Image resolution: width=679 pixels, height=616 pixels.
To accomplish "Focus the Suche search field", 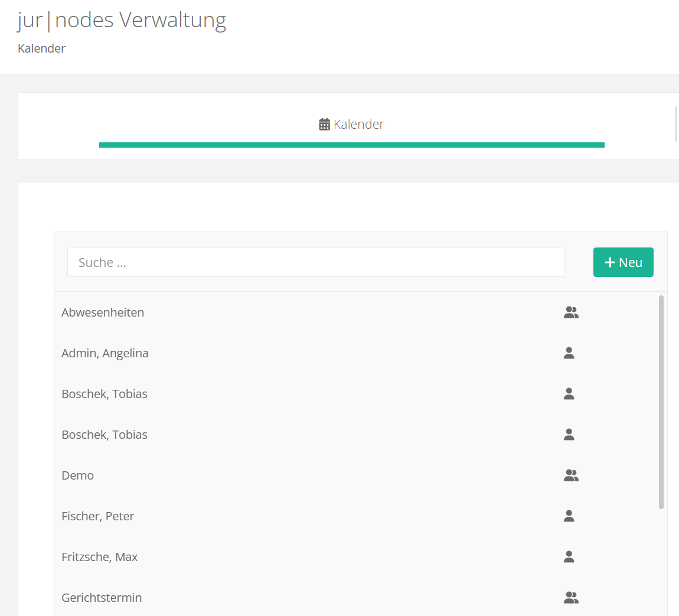I will click(x=316, y=262).
